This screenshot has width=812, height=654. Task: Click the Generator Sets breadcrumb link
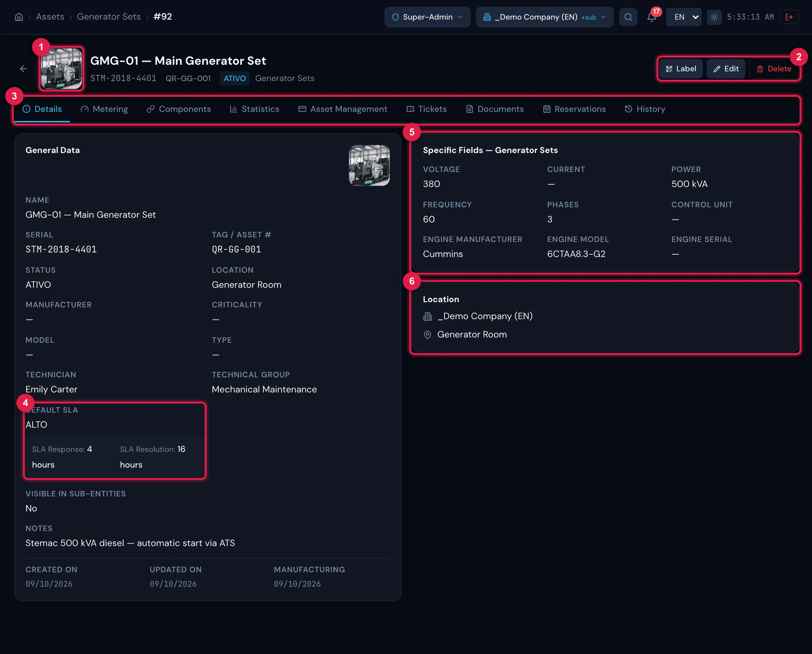[109, 17]
